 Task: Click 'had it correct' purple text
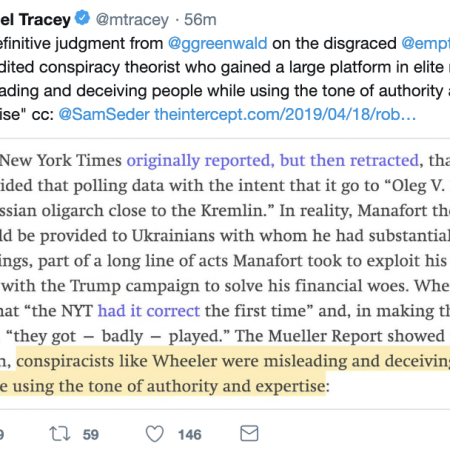149,311
